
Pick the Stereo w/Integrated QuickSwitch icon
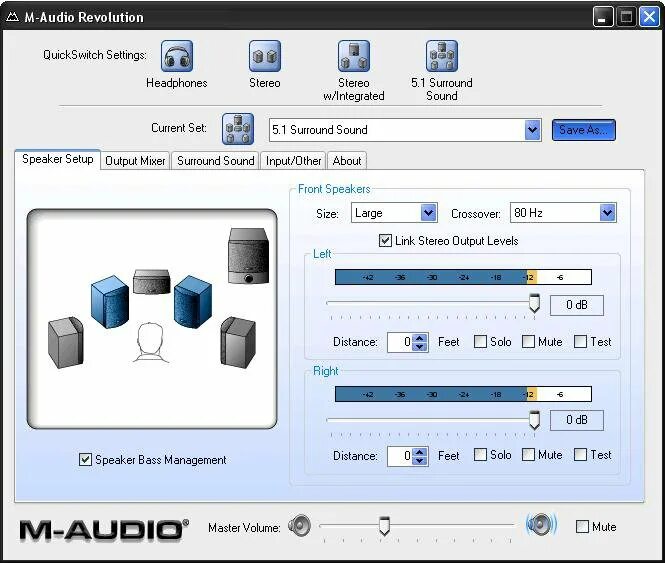click(x=354, y=56)
